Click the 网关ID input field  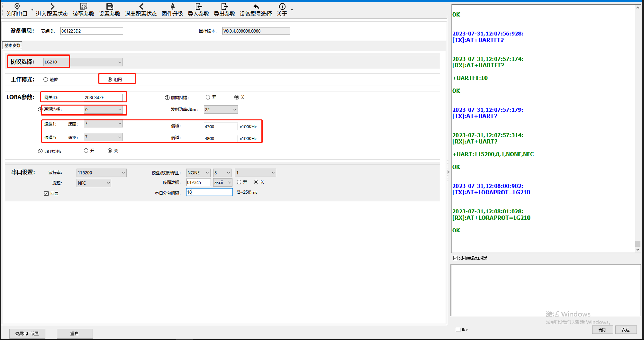point(103,97)
